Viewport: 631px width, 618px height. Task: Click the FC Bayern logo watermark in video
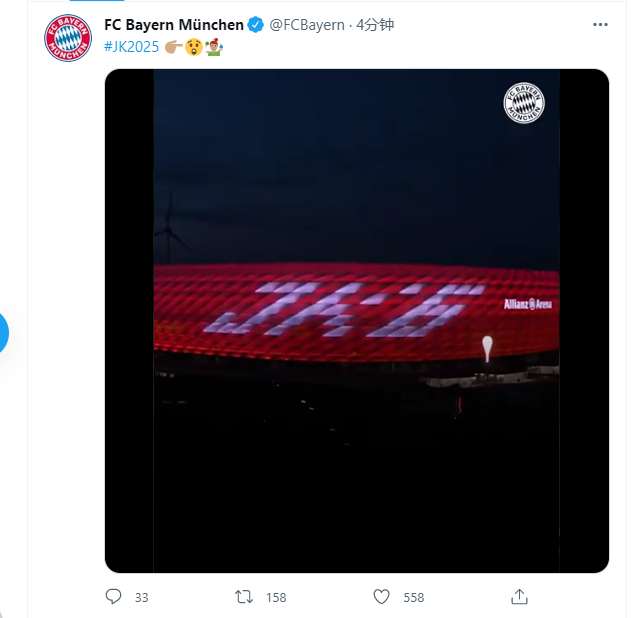coord(524,103)
